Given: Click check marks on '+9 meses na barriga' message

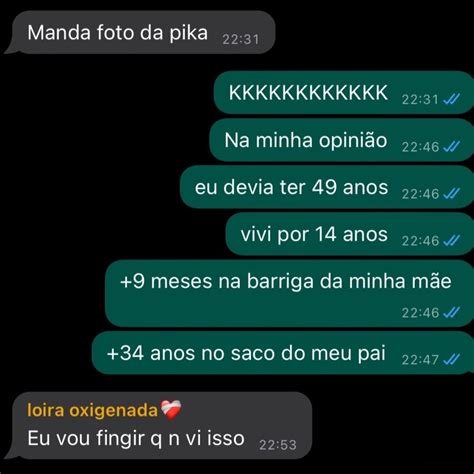Looking at the screenshot, I should (x=451, y=313).
